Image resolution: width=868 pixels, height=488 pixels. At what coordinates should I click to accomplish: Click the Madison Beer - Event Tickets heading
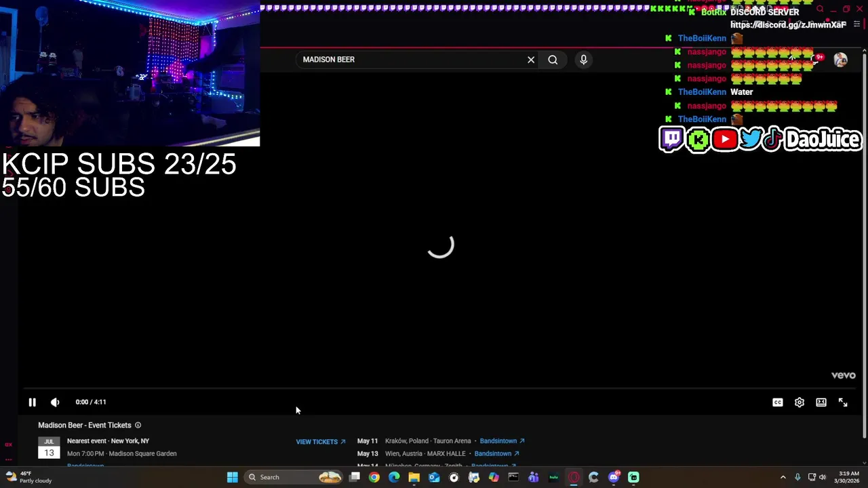[85, 425]
